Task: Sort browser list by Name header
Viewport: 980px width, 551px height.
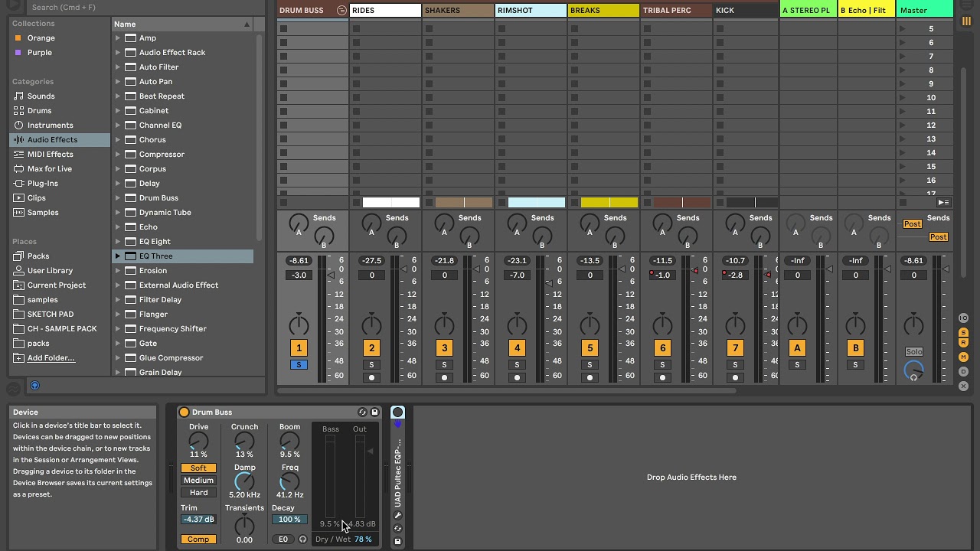Action: (183, 24)
